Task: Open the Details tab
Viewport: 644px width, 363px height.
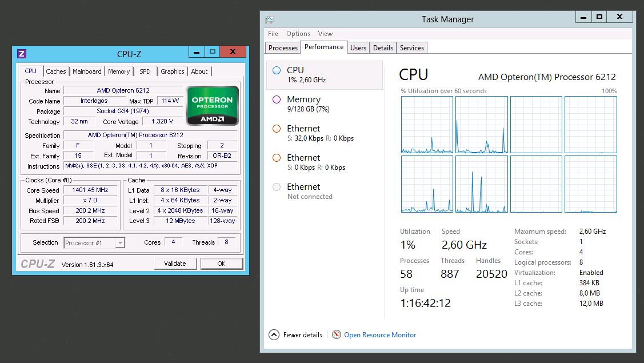Action: [x=383, y=47]
